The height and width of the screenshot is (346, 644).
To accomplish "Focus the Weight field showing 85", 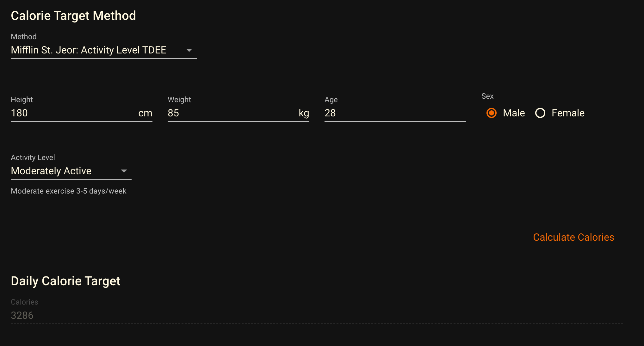I will pos(231,113).
